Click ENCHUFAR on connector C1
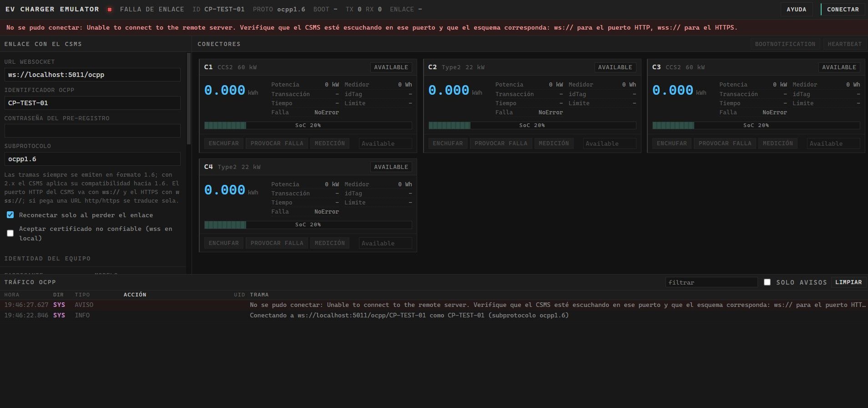Screen dimensions: 868x408 223,143
